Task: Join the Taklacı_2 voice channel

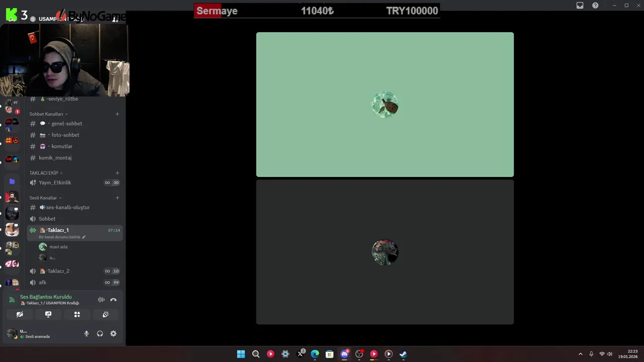Action: pos(74,271)
